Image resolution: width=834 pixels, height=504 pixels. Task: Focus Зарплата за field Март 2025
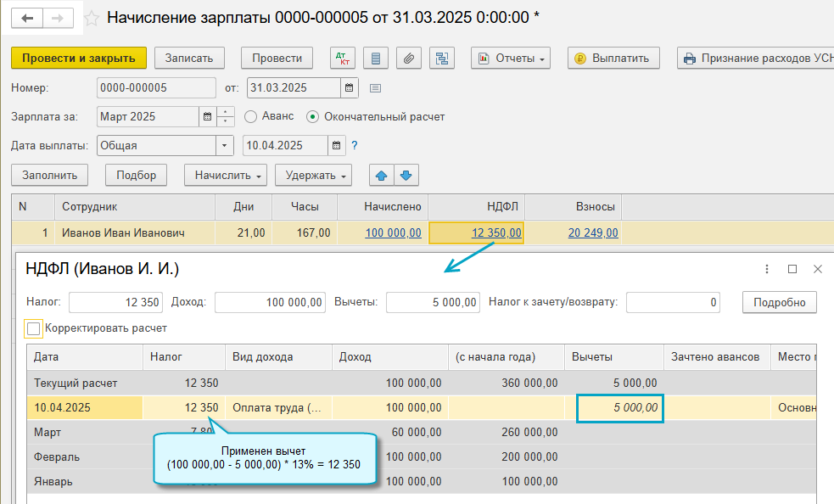(148, 116)
